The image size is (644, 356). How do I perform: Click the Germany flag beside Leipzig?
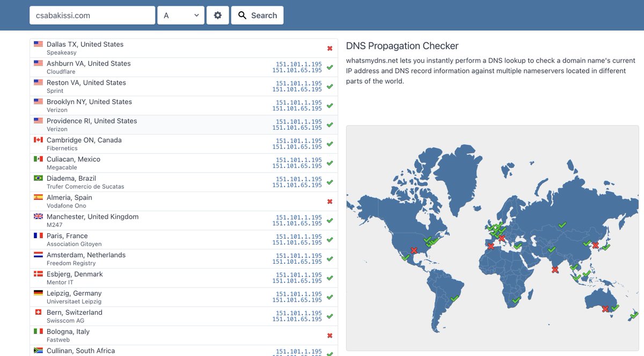click(x=38, y=293)
